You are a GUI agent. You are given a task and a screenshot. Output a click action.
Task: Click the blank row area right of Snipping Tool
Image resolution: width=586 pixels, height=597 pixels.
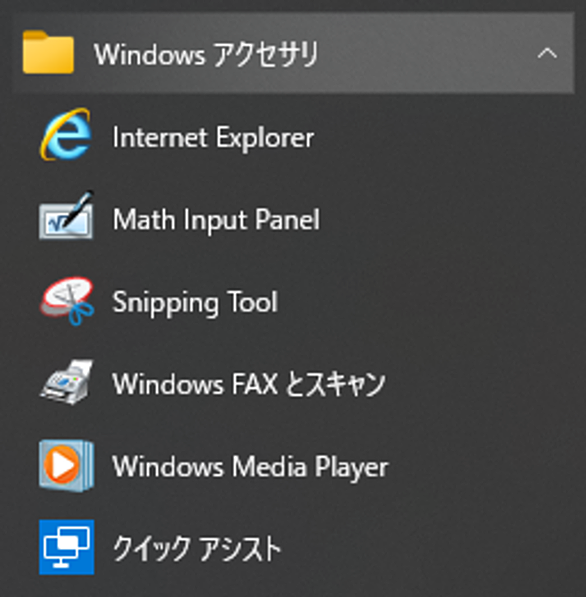coord(426,302)
